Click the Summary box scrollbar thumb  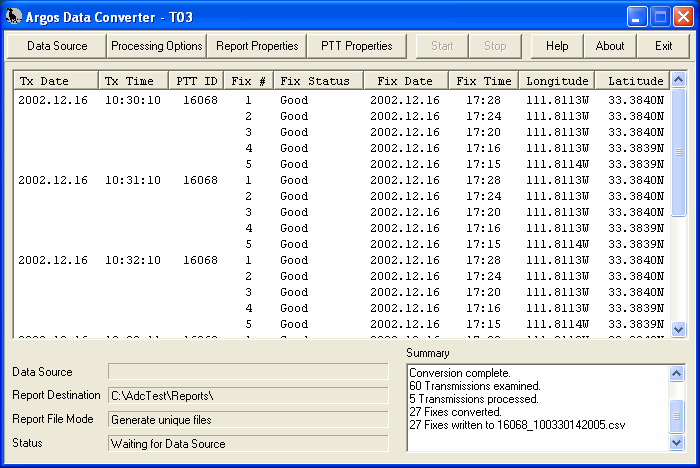point(677,416)
